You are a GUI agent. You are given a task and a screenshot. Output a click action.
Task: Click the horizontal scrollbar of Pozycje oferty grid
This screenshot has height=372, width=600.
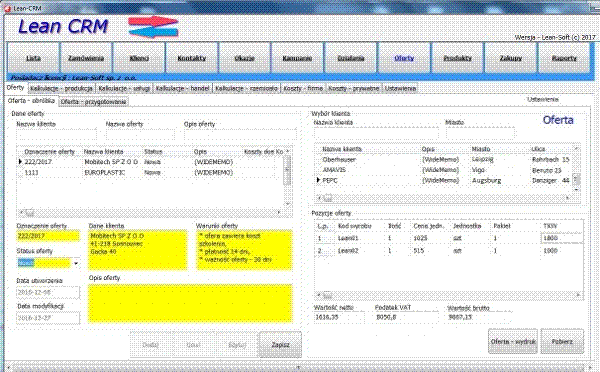click(449, 295)
